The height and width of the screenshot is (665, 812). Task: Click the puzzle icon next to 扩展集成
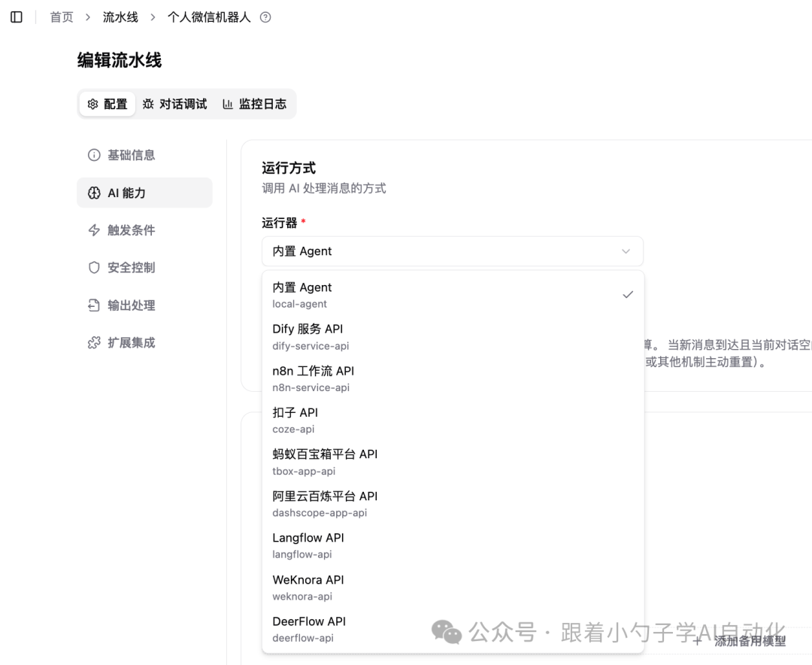[x=94, y=342]
